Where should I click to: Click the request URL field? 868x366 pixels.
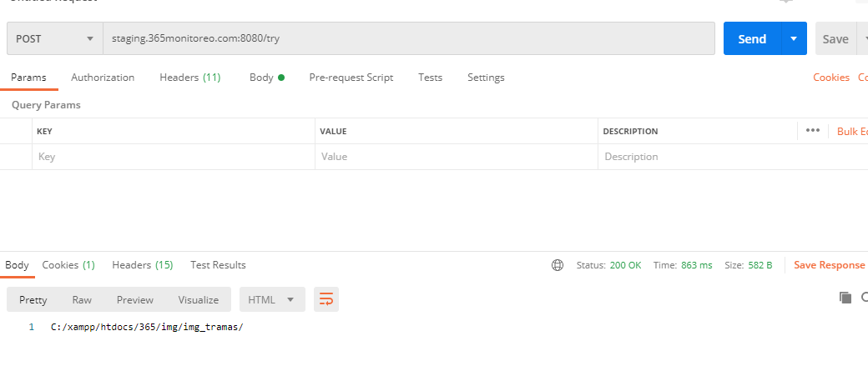[409, 38]
